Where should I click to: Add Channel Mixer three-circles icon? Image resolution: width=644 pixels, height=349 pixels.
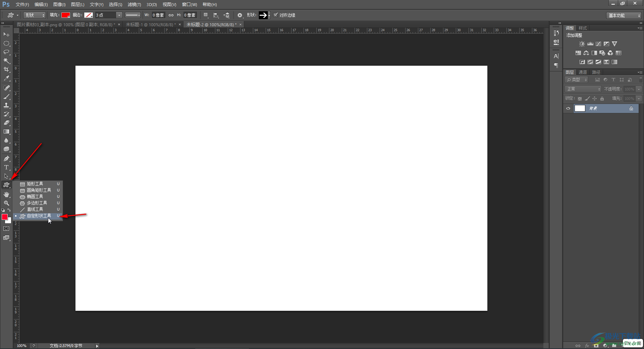(x=610, y=53)
